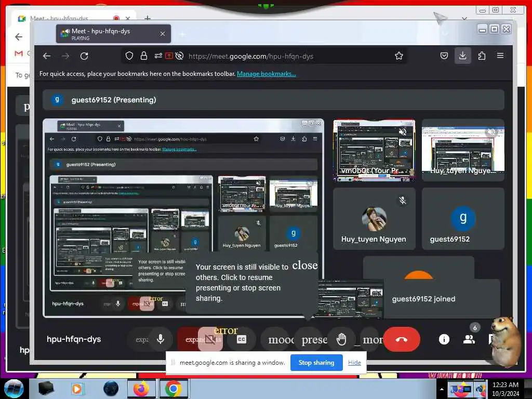Reload the Meet page in Firefox

point(84,56)
